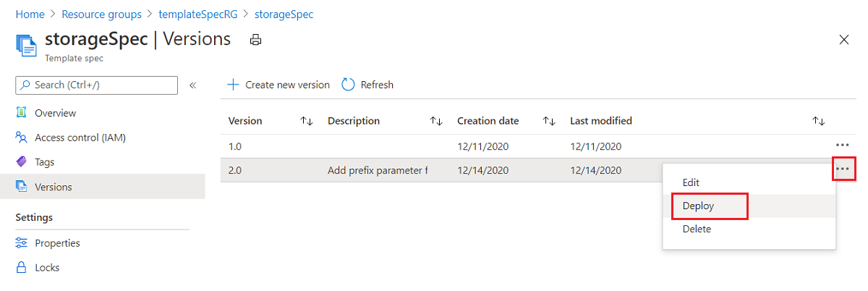The image size is (868, 291).
Task: Sort by Creation date column arrows
Action: (549, 121)
